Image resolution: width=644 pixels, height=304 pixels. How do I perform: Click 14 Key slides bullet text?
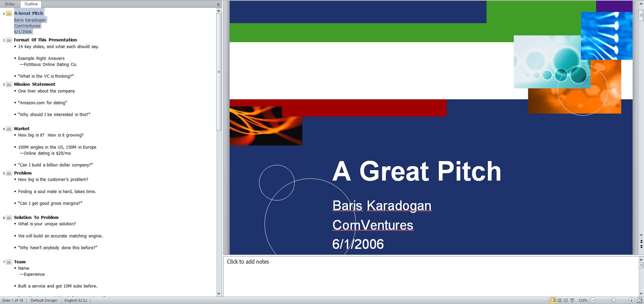click(x=58, y=47)
